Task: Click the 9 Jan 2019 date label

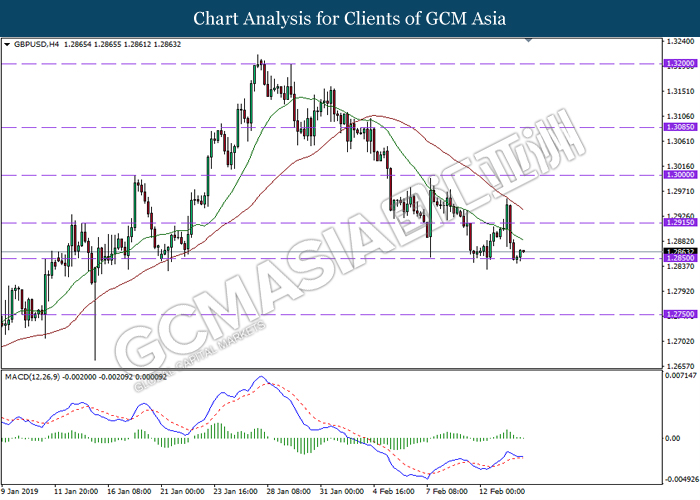Action: pos(20,492)
